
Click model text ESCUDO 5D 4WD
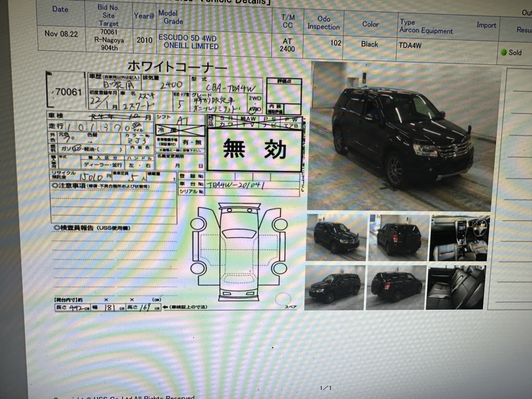coord(187,38)
